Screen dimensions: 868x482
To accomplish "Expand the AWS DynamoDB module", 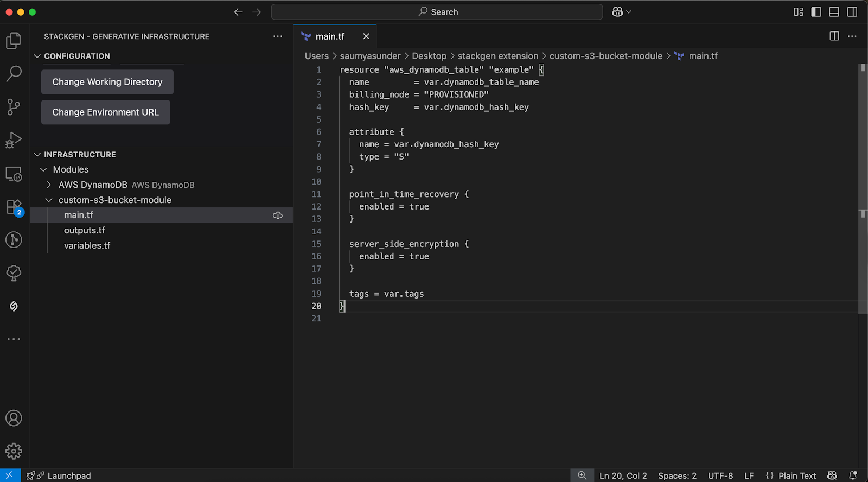I will (x=49, y=185).
